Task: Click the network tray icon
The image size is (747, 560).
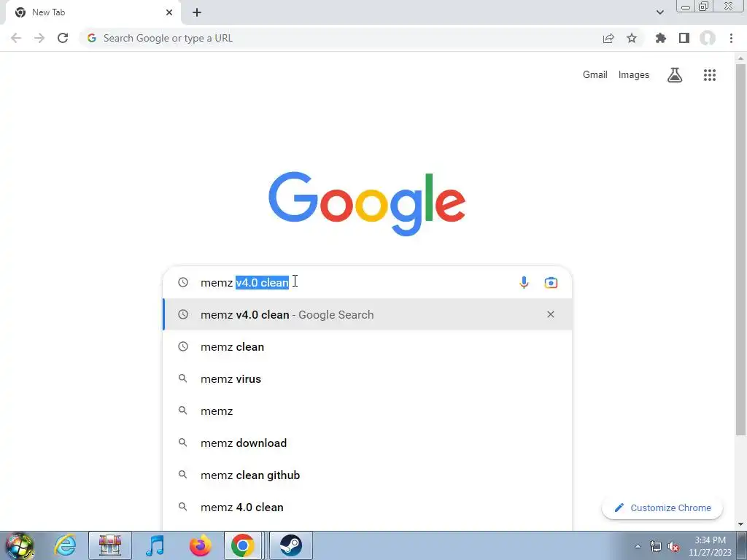Action: (656, 547)
